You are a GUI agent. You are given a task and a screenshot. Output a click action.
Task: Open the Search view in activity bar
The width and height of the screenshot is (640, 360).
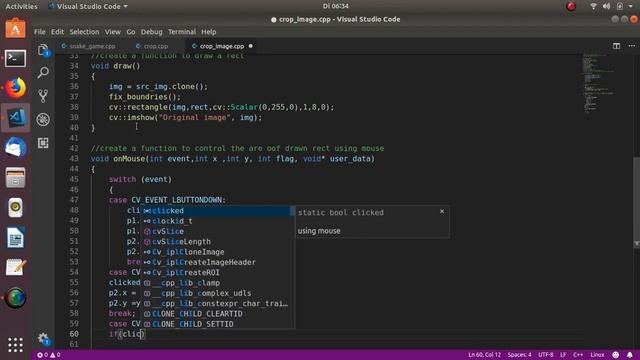(x=43, y=73)
